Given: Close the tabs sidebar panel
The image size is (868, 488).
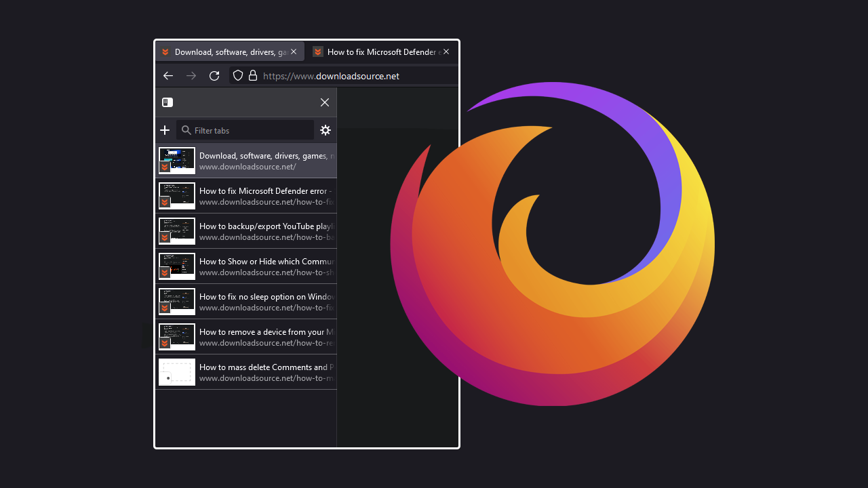Looking at the screenshot, I should [x=325, y=102].
